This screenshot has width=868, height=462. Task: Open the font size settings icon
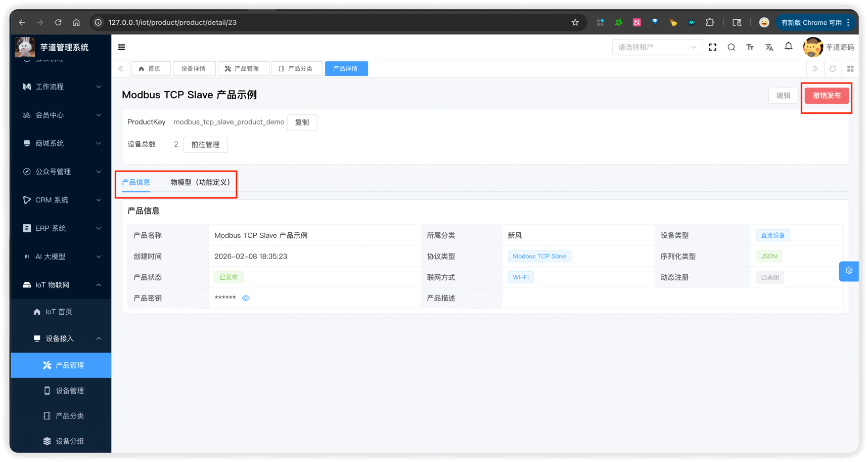tap(750, 47)
